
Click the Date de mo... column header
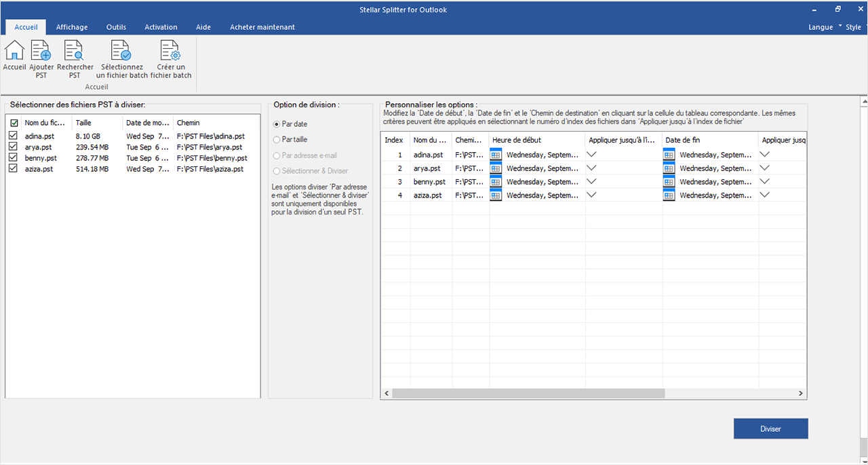tap(148, 123)
